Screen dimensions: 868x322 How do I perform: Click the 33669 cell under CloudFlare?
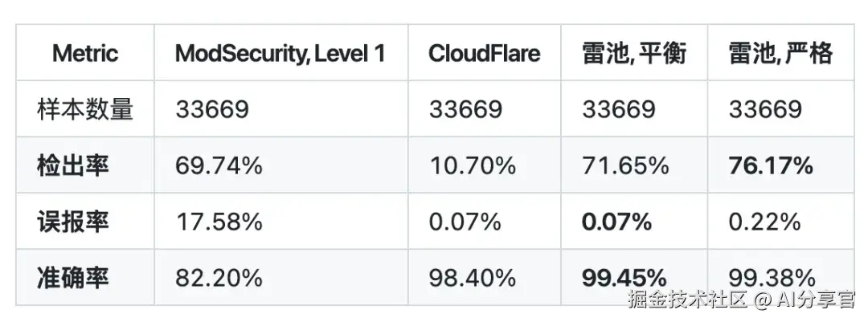coord(465,109)
